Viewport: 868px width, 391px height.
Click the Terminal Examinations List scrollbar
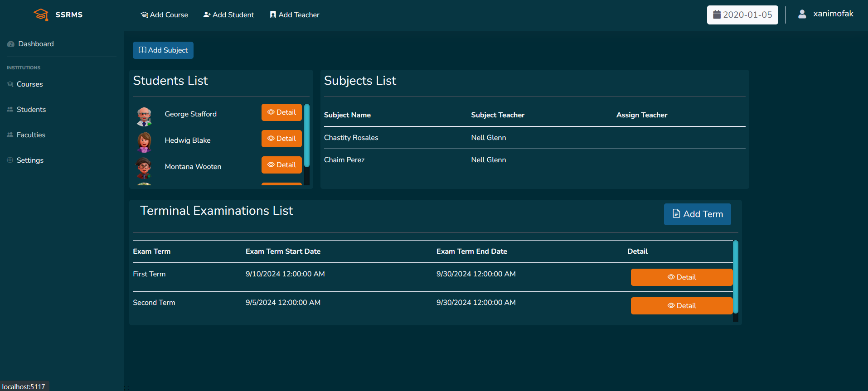(x=735, y=276)
